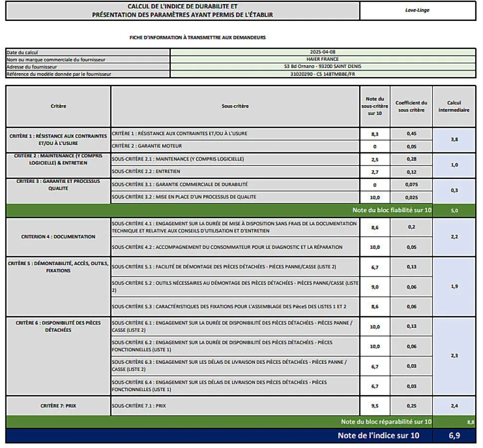Screen dimensions: 483x448
Task: Click the "Critère" column header
Action: (x=58, y=106)
